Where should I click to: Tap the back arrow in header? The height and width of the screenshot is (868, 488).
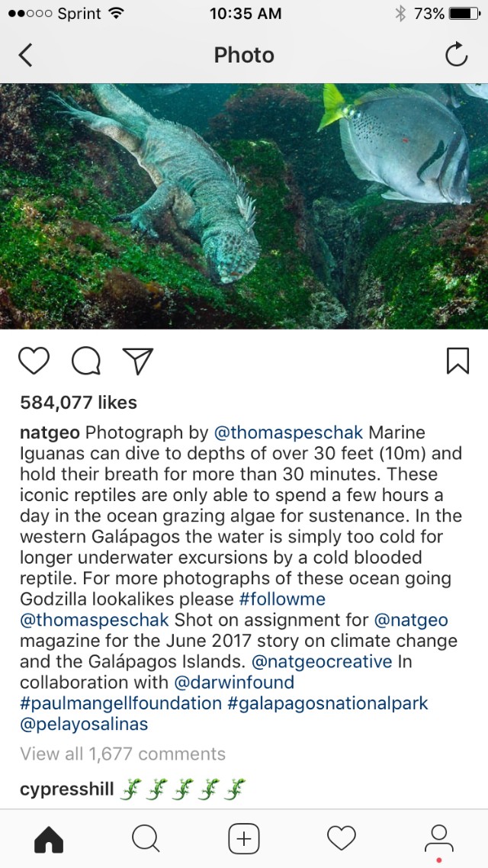pyautogui.click(x=26, y=55)
